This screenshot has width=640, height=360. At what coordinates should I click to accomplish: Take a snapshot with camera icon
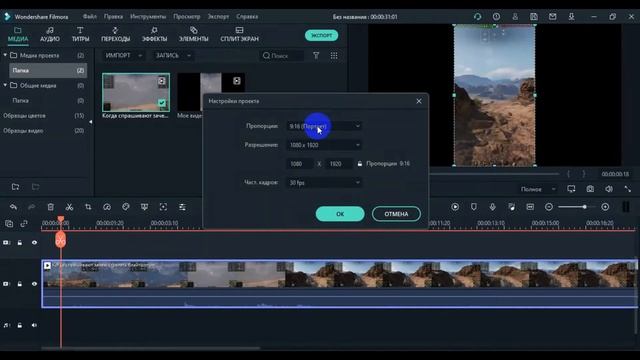[590, 189]
